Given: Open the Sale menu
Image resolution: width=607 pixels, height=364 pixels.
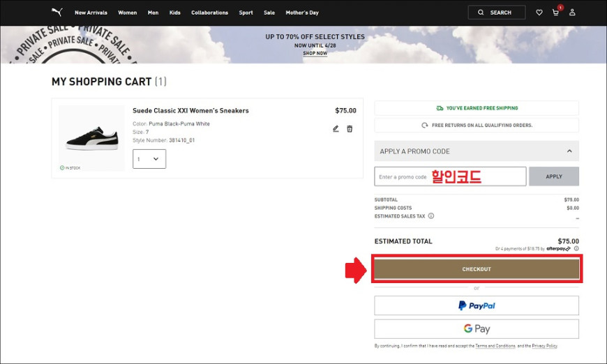Looking at the screenshot, I should coord(269,13).
